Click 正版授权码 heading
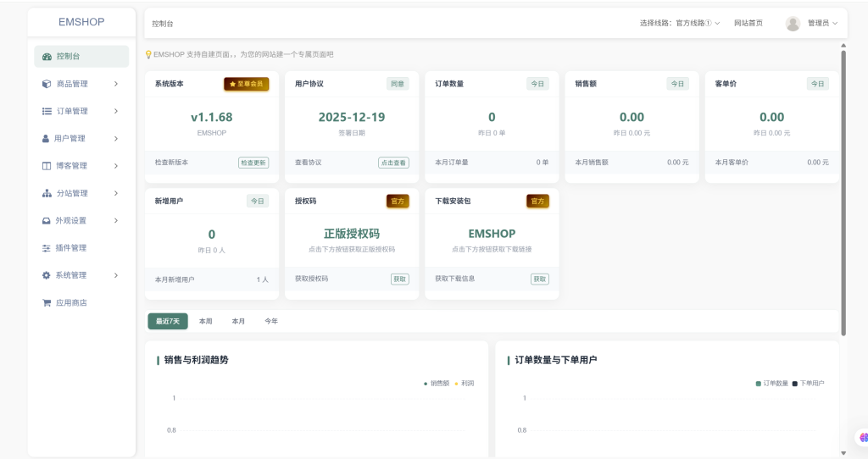Viewport: 868px width, 459px height. tap(352, 234)
